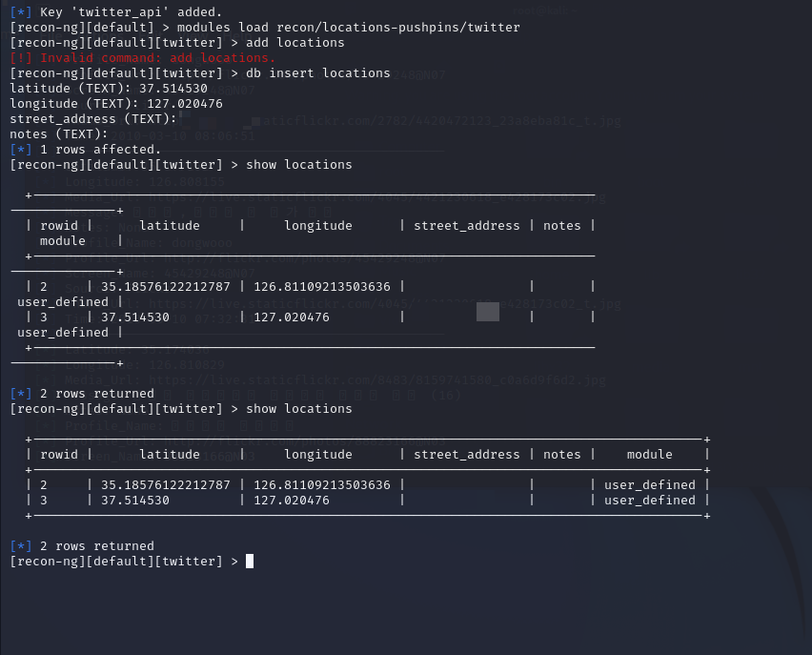This screenshot has width=812, height=655.
Task: Click the terminal cursor at the last prompt
Action: pyautogui.click(x=250, y=562)
